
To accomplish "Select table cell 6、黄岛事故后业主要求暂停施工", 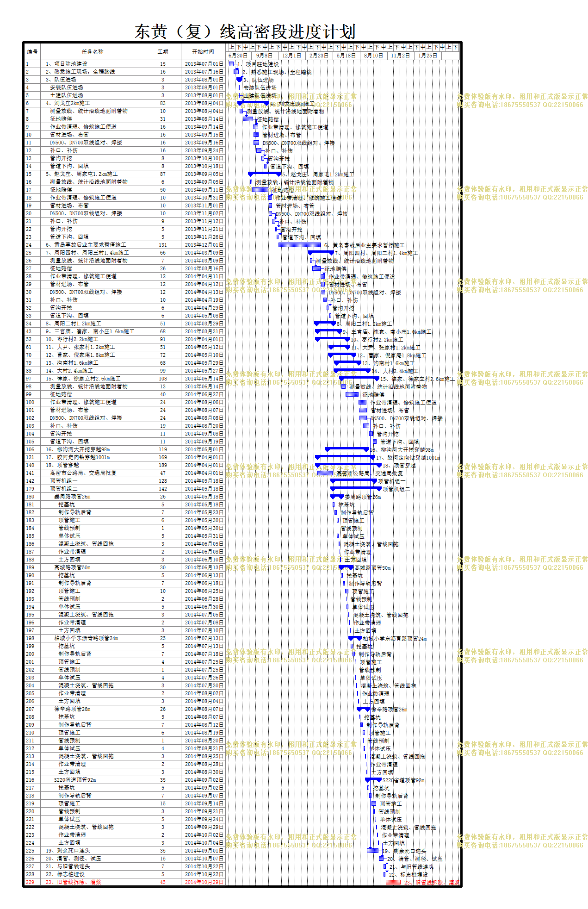I will point(93,245).
